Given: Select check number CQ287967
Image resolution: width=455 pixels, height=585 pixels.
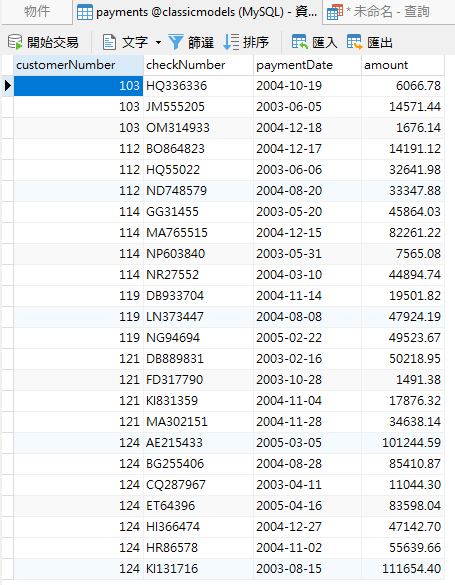Looking at the screenshot, I should 198,485.
